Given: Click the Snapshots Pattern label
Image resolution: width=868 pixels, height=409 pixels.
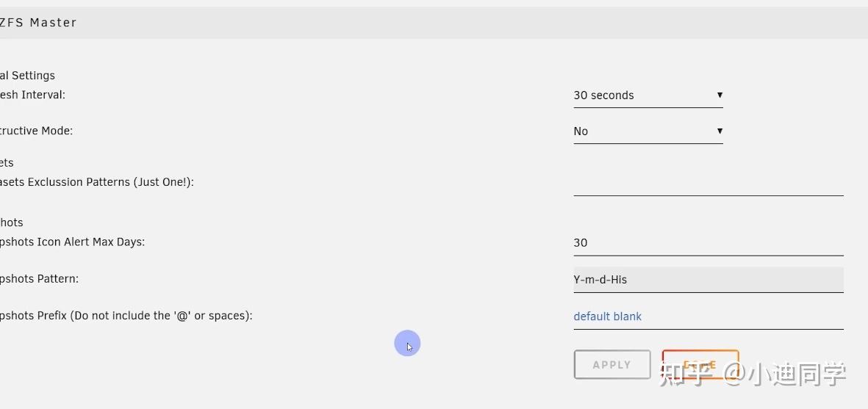Looking at the screenshot, I should (x=40, y=279).
